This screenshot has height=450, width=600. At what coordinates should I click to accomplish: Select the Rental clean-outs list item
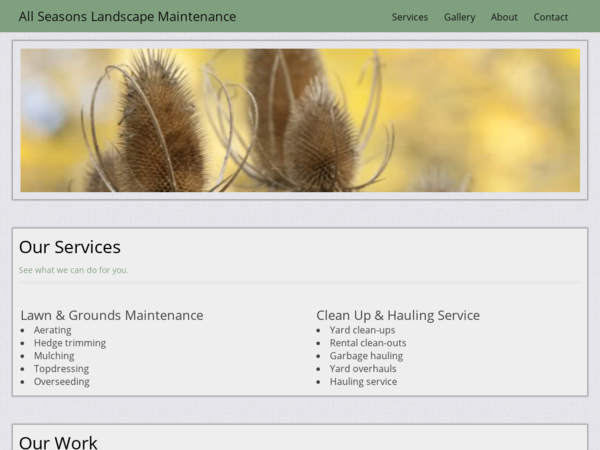368,343
